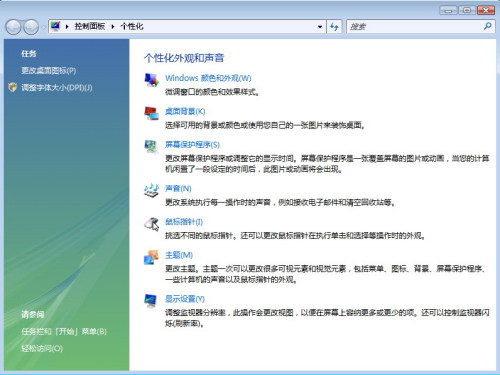Open the Windows 颜色和外观 icon
The height and width of the screenshot is (375, 500).
151,80
